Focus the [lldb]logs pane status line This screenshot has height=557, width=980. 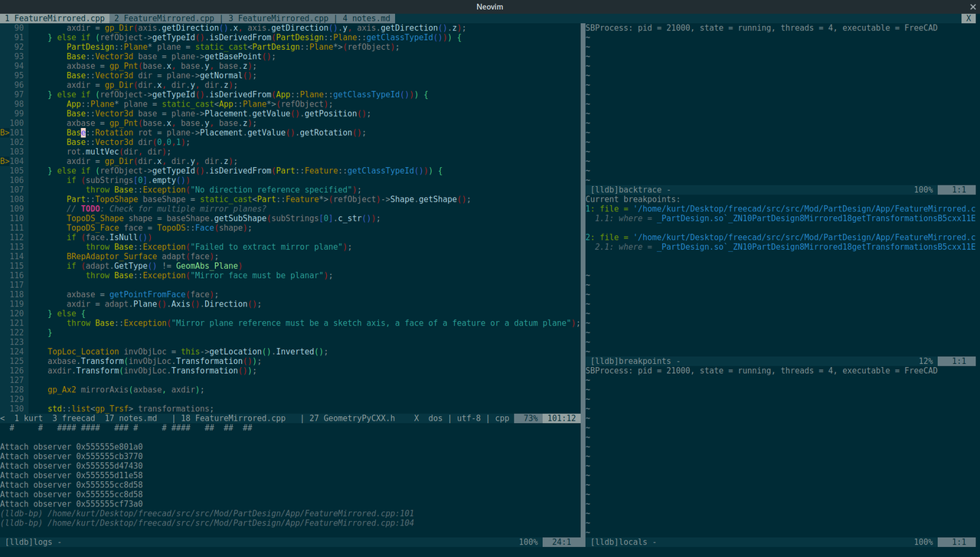click(32, 542)
